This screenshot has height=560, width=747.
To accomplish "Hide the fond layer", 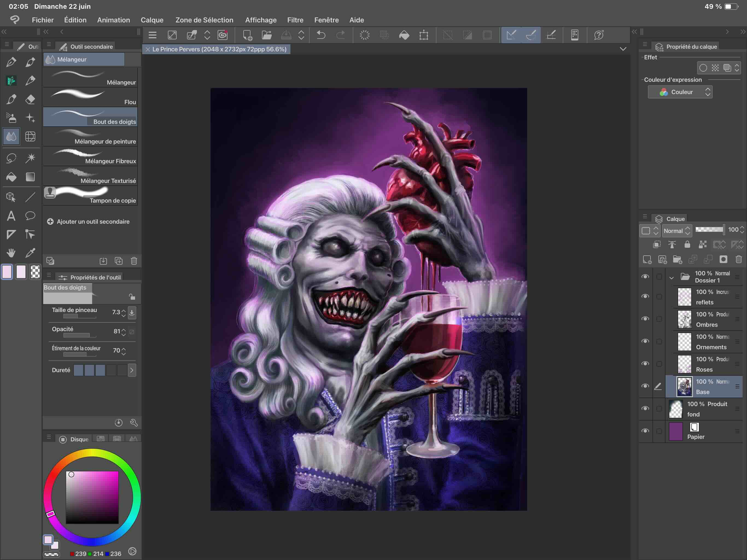I will (645, 408).
